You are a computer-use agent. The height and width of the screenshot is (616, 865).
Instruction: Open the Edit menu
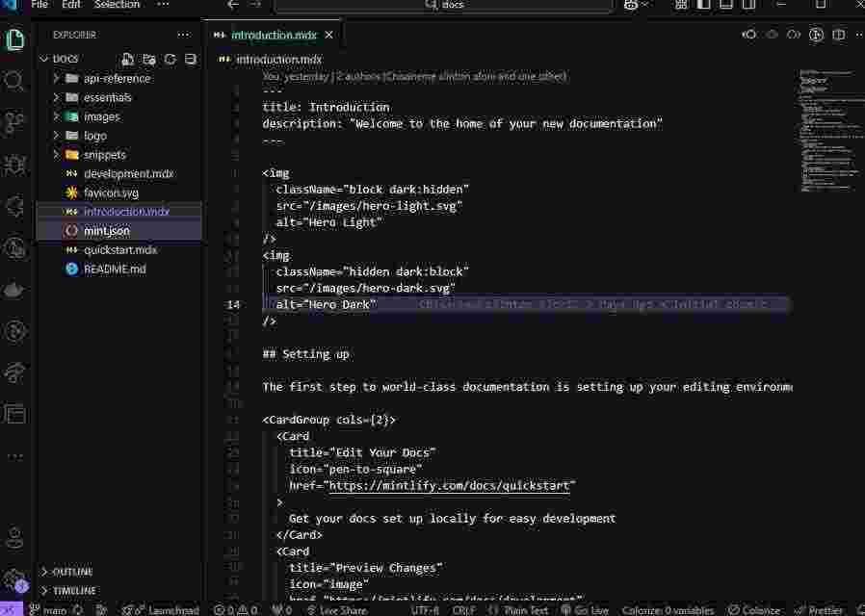click(71, 5)
